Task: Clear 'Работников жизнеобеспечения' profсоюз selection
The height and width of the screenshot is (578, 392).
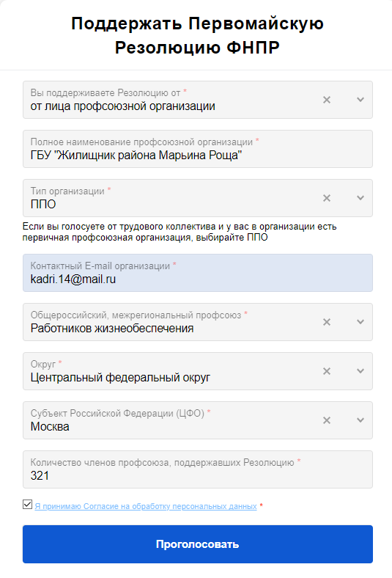Action: coord(327,322)
